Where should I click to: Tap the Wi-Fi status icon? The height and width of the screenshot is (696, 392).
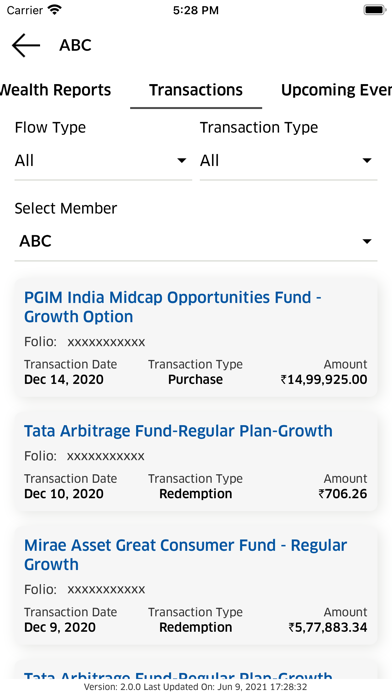(54, 10)
